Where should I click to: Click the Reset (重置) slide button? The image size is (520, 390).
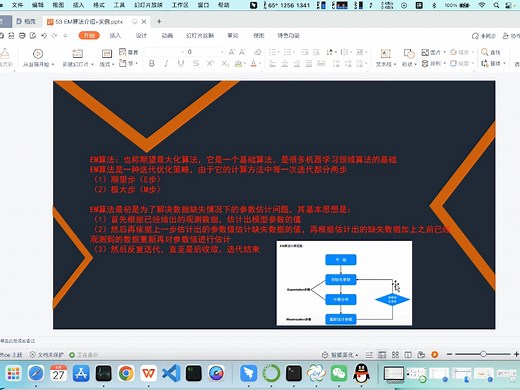(129, 52)
